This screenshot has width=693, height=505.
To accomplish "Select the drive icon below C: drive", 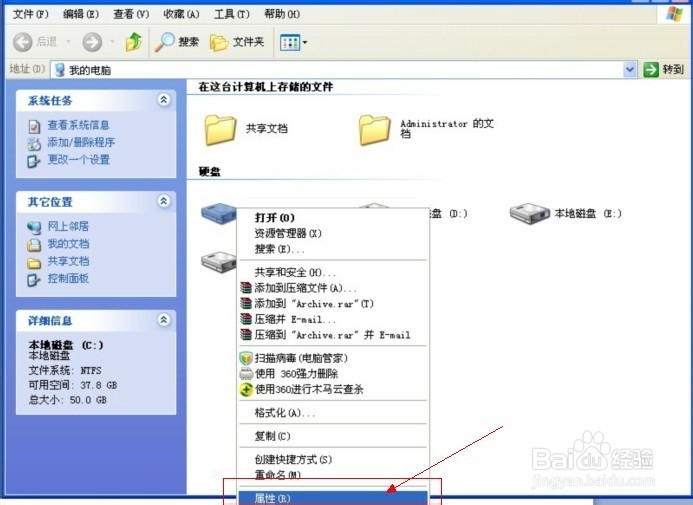I will 219,262.
